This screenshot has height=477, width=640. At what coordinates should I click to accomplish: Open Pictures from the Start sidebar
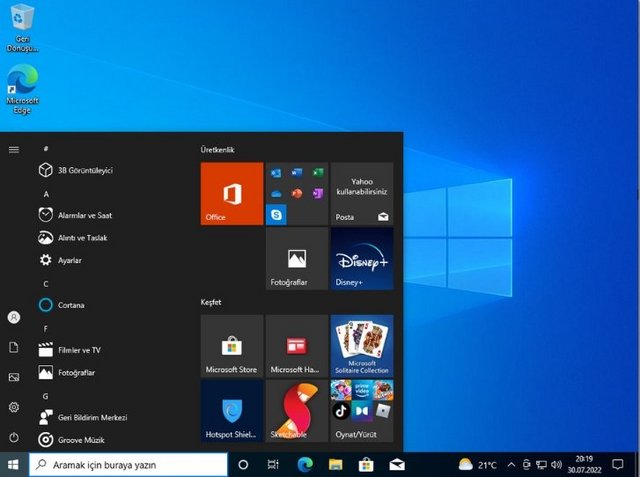click(14, 377)
